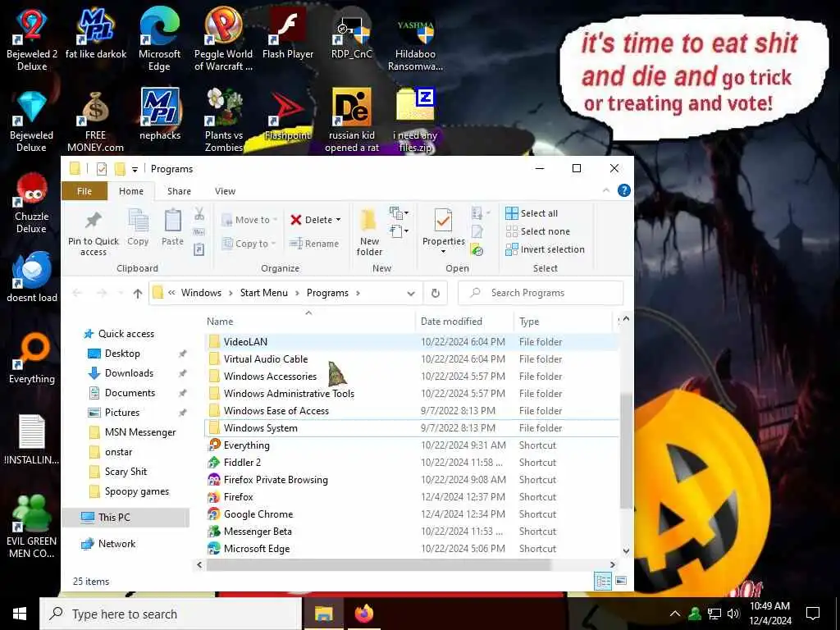Click Rename in Organize group
The width and height of the screenshot is (840, 630).
tap(314, 244)
